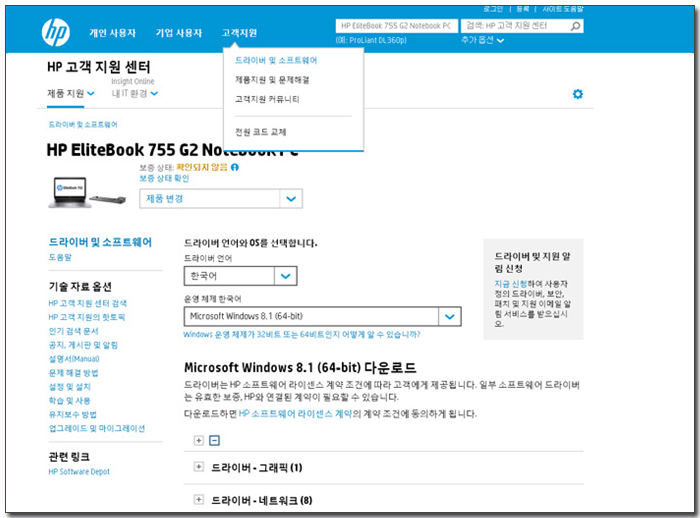Select 드라이버 및 소프트웨어 in dropdown menu
The image size is (700, 518).
tap(276, 60)
